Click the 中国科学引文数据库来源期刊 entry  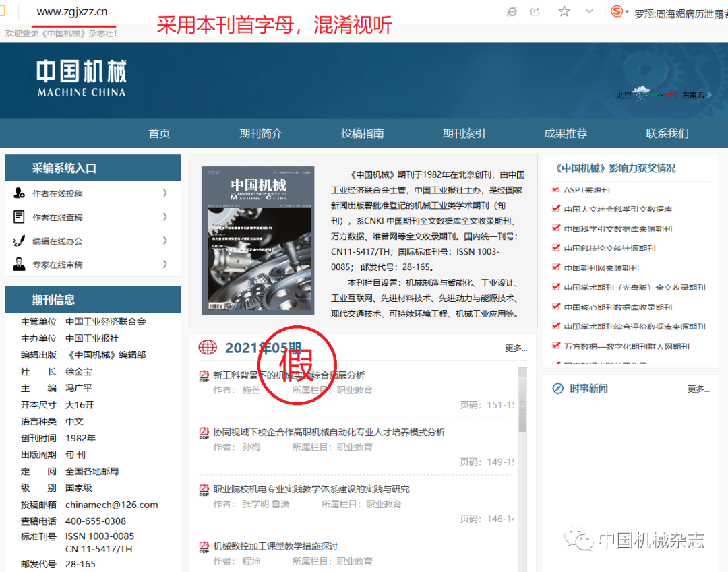(618, 228)
